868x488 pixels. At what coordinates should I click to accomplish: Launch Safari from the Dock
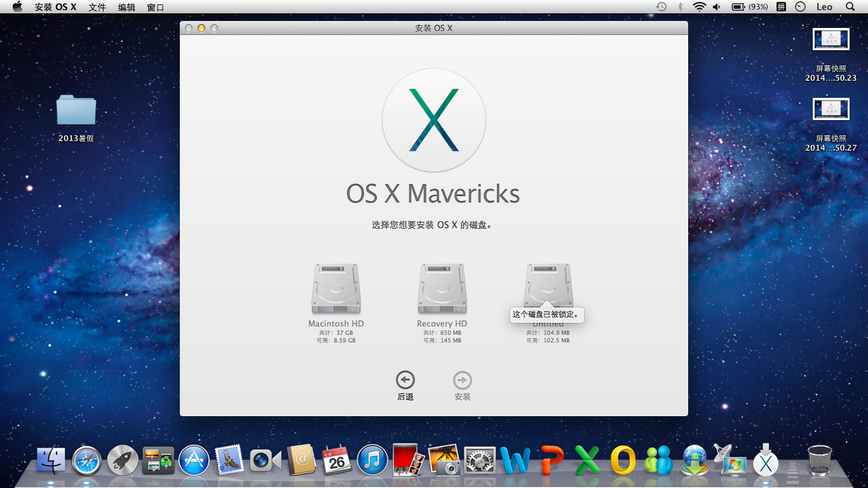tap(87, 460)
